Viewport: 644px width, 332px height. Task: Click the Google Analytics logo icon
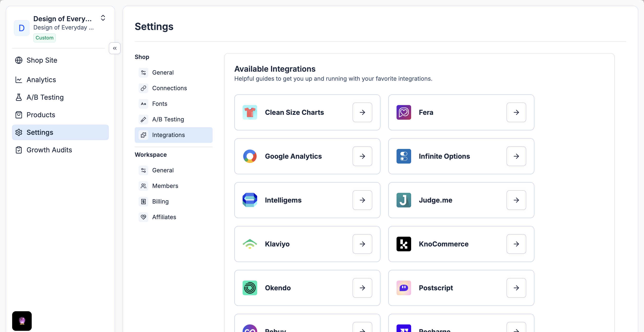coord(249,156)
